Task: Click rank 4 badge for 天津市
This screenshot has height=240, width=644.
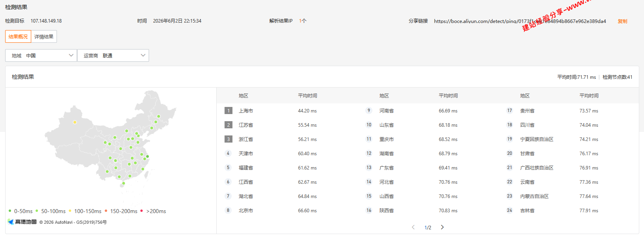Action: pos(228,153)
